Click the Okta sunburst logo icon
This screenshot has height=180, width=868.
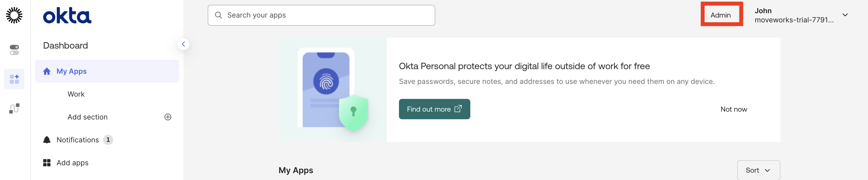pos(14,15)
